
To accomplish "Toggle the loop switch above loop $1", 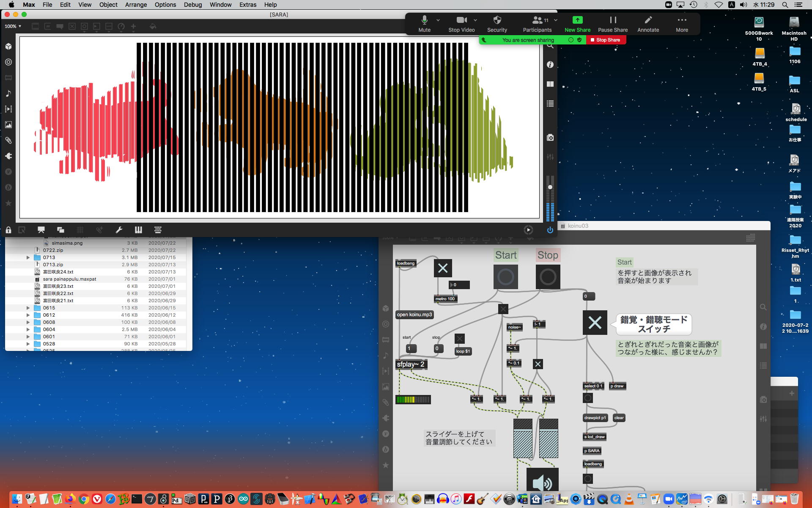I will [x=460, y=339].
